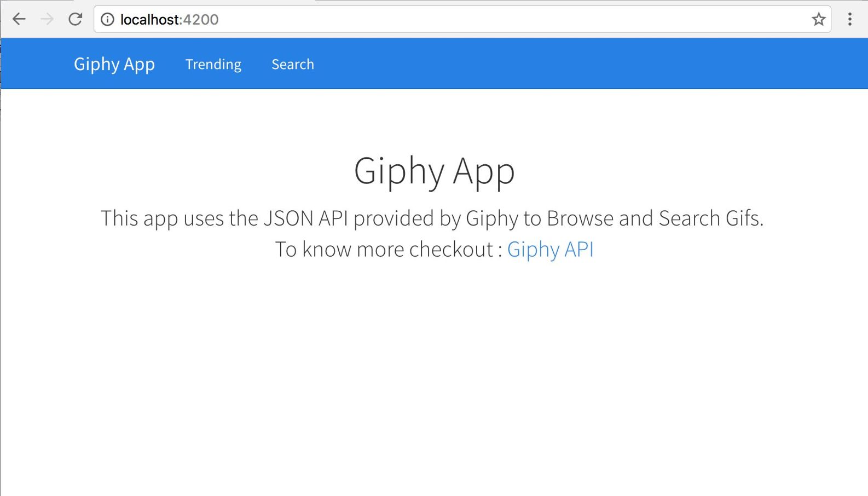This screenshot has width=868, height=496.
Task: Click the large Giphy App heading
Action: point(435,171)
